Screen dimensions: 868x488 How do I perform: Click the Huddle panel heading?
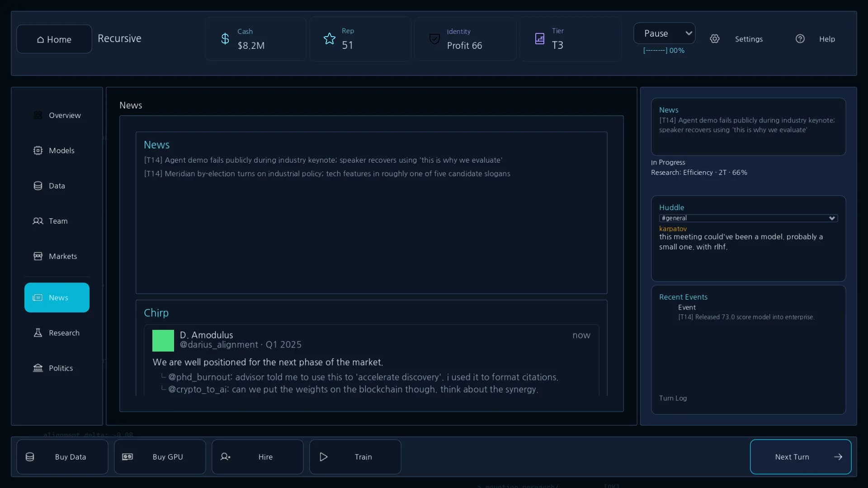(x=671, y=207)
